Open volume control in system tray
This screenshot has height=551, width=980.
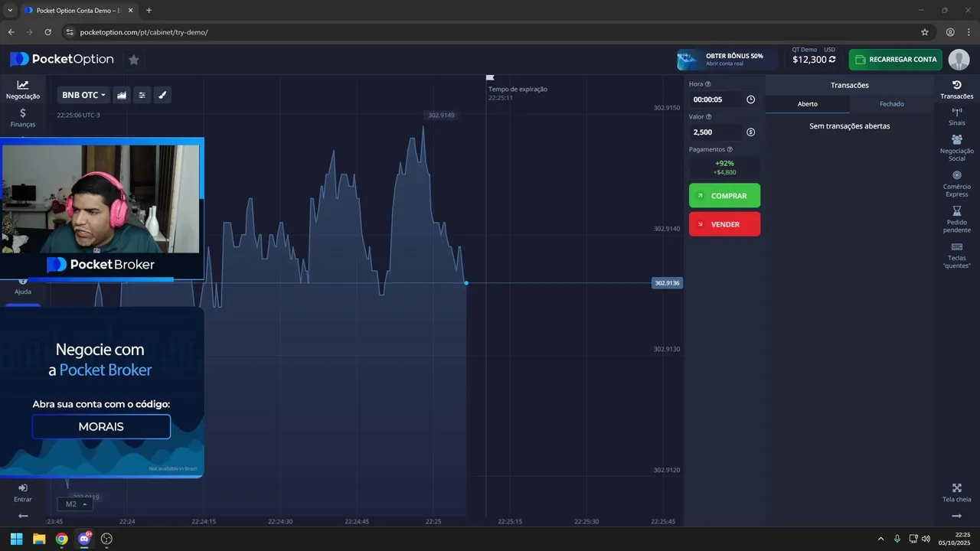(926, 539)
